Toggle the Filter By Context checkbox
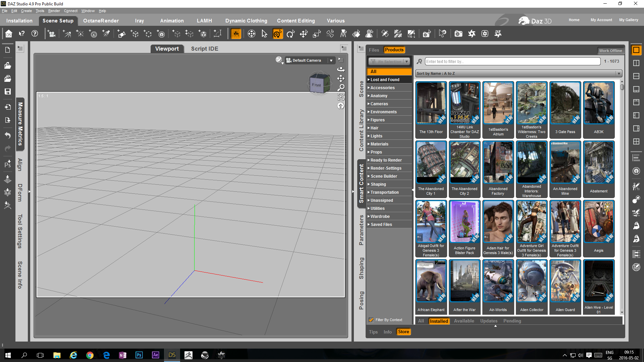The image size is (644, 362). (371, 320)
